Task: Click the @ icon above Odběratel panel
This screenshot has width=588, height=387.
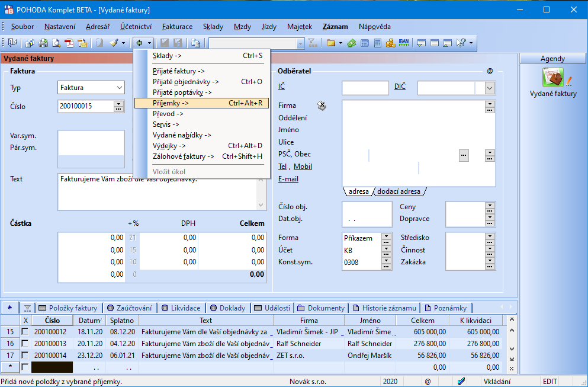Action: coord(490,71)
